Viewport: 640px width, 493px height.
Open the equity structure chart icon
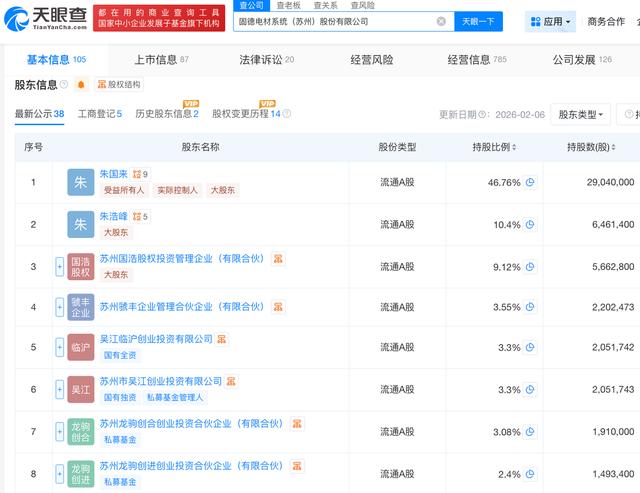[x=101, y=85]
